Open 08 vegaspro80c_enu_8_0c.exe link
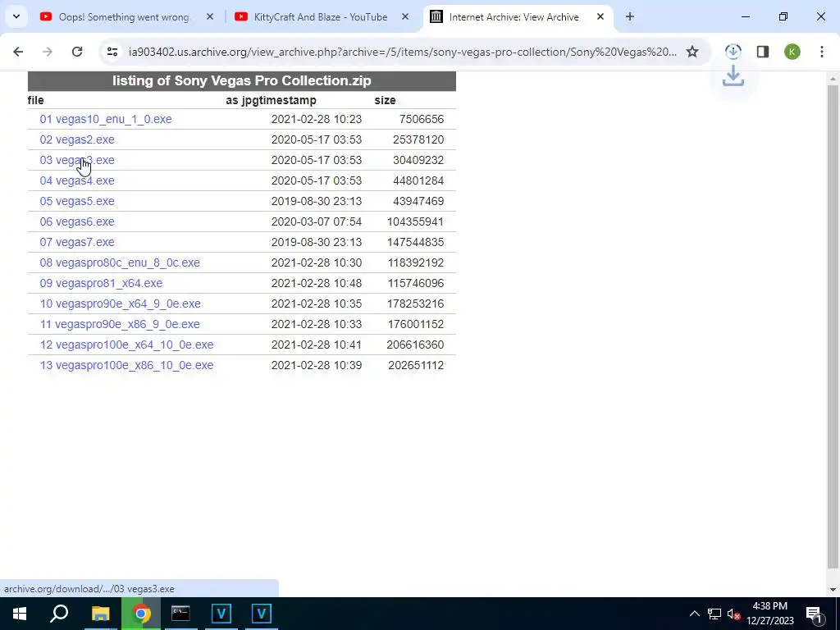This screenshot has width=840, height=630. [x=120, y=262]
